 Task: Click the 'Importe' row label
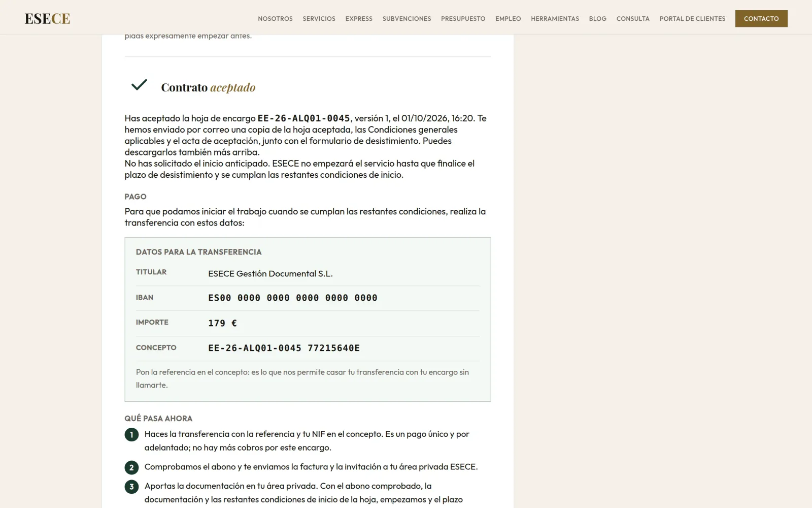(152, 323)
